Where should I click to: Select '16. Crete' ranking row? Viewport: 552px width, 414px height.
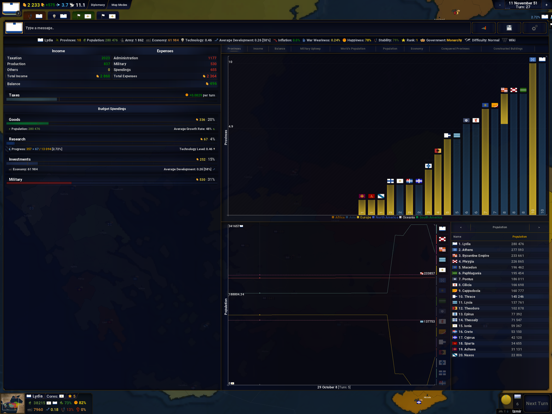click(x=500, y=332)
